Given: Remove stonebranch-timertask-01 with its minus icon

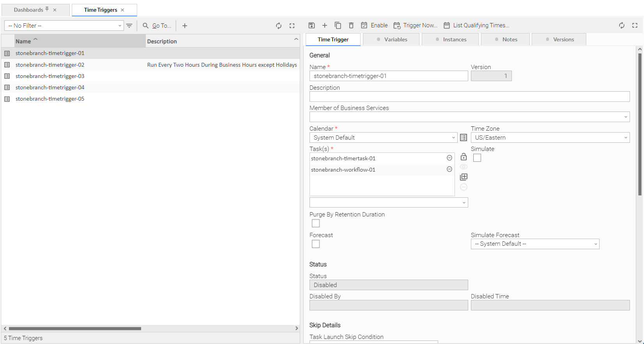Looking at the screenshot, I should (449, 158).
